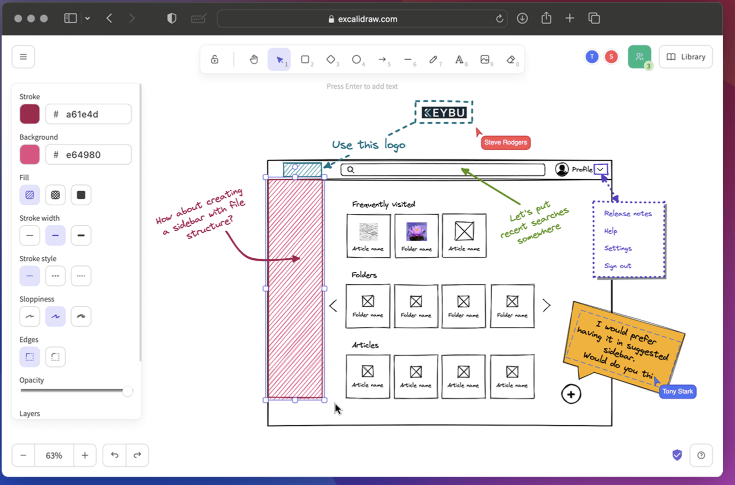
Task: Click the red stroke color swatch
Action: 30,114
